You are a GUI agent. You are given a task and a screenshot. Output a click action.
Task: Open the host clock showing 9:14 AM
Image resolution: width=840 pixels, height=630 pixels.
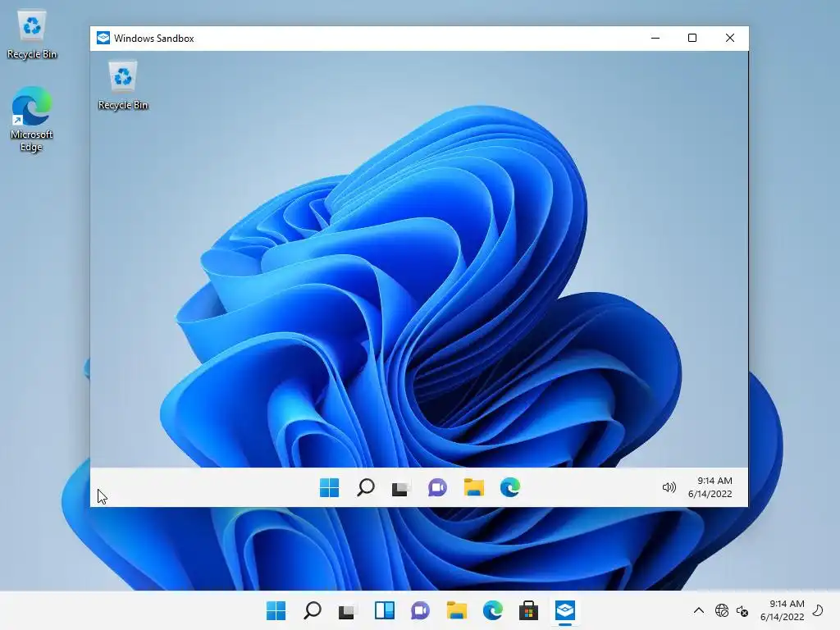[x=782, y=610]
